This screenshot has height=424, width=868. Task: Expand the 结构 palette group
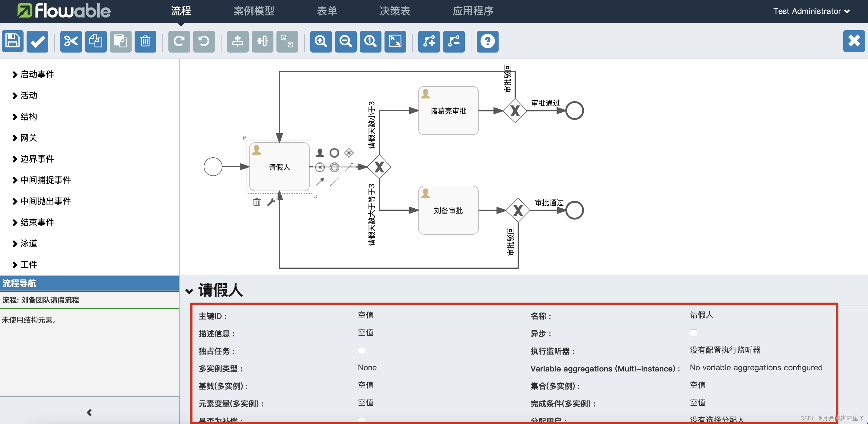click(25, 117)
